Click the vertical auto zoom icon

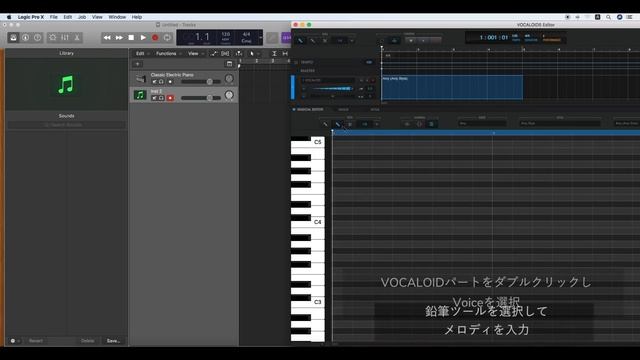point(274,53)
